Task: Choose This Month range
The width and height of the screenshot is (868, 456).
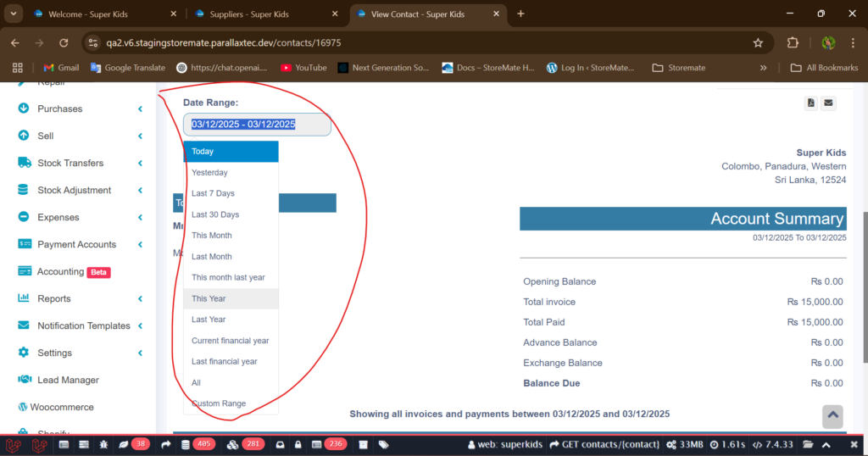Action: tap(231, 235)
